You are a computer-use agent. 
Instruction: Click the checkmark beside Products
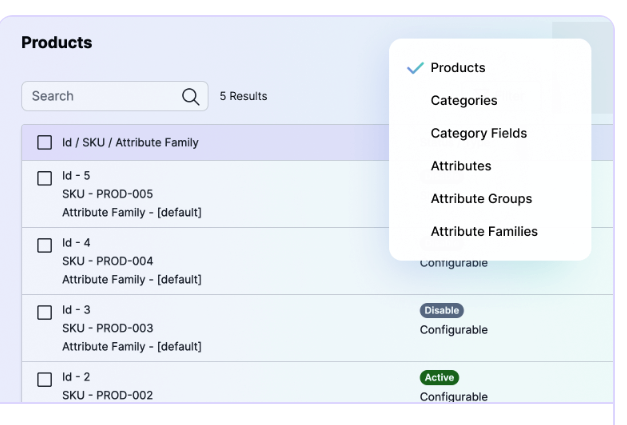415,68
